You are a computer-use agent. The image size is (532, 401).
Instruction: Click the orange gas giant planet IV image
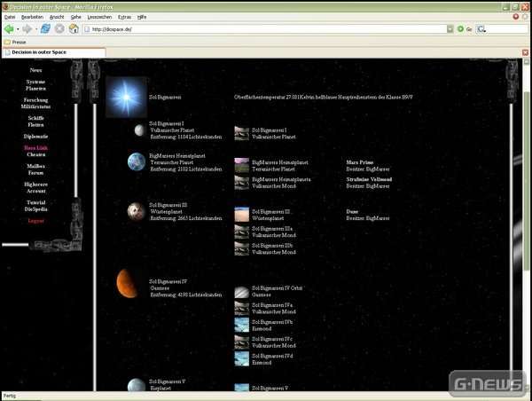tap(127, 284)
